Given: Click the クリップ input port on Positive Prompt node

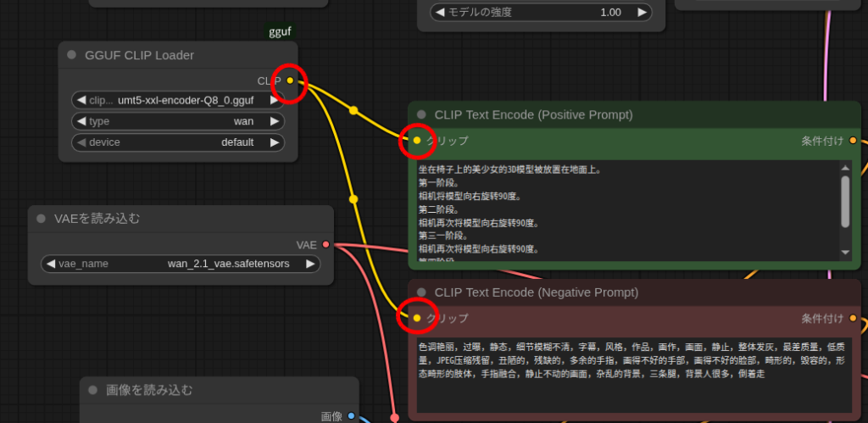Looking at the screenshot, I should 416,141.
